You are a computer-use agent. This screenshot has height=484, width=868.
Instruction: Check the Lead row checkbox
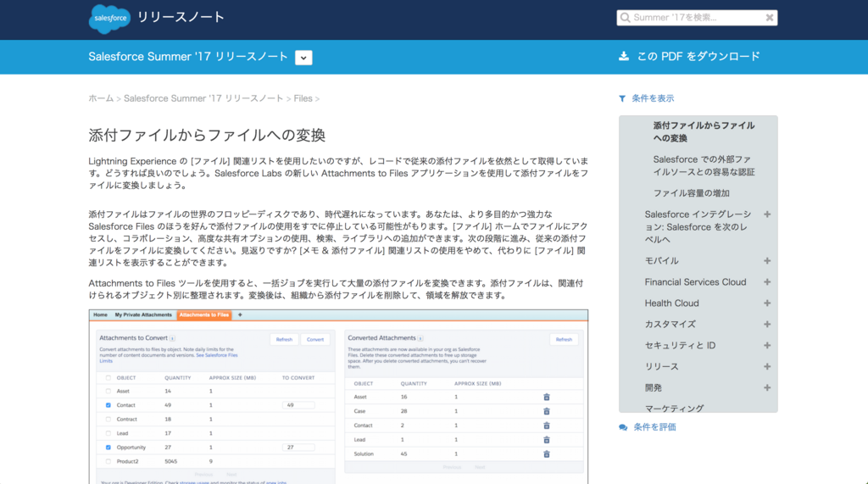pyautogui.click(x=108, y=433)
